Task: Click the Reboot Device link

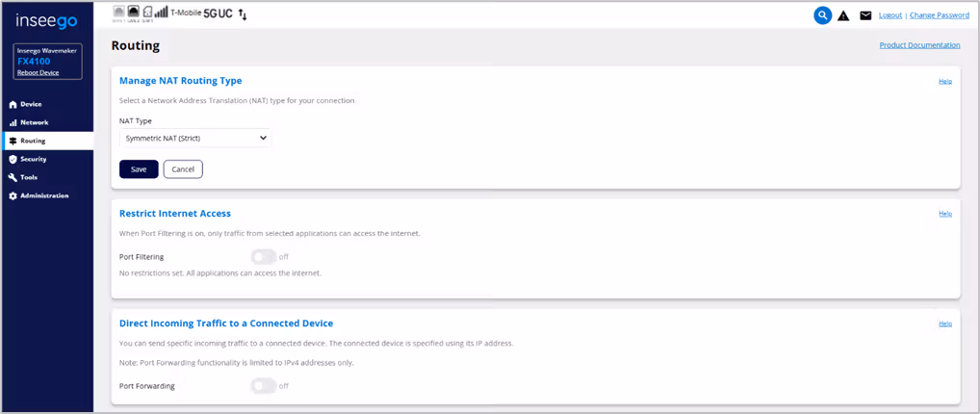Action: [38, 72]
